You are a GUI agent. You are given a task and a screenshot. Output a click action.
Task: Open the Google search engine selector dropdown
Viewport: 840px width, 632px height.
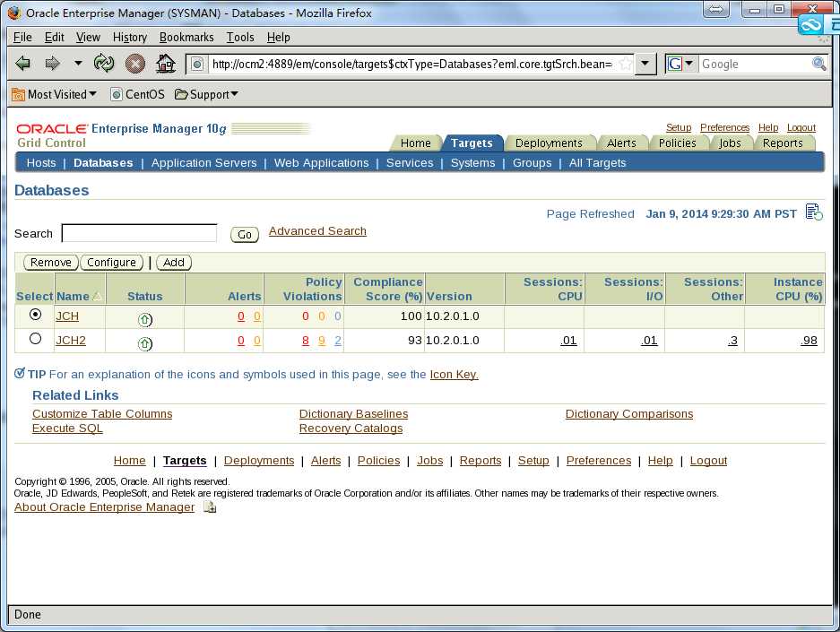click(680, 64)
